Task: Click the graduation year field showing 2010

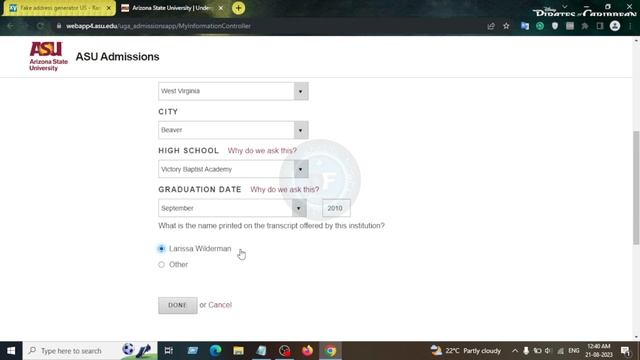Action: tap(336, 208)
